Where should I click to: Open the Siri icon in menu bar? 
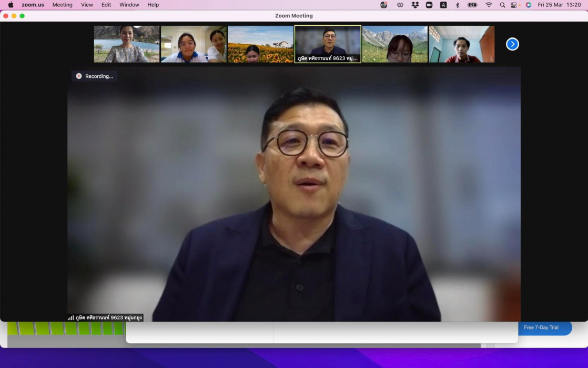coord(528,5)
